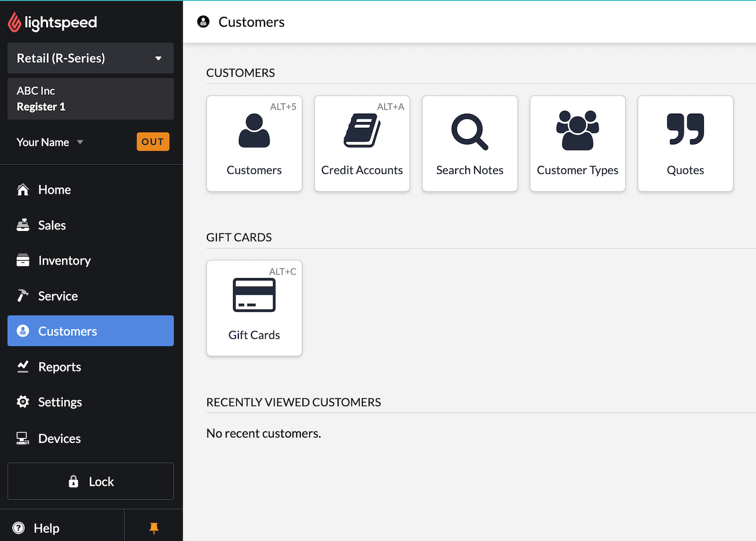Click the Lightspeed flame logo
The image size is (756, 541).
coord(15,22)
